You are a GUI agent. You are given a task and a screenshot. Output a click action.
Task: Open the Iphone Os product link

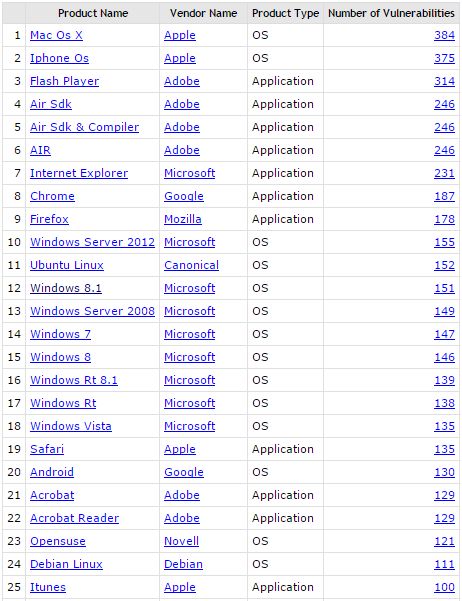(59, 58)
